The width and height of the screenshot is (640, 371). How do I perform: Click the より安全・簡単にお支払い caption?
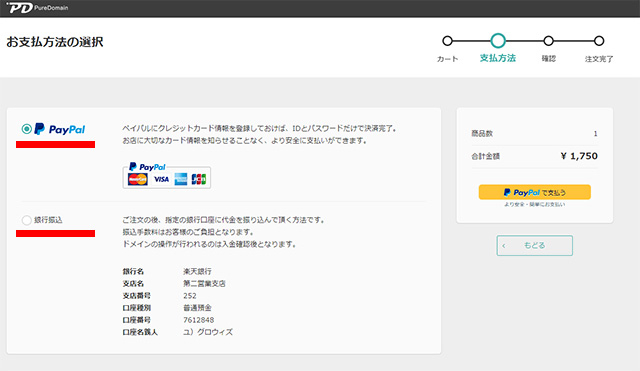[534, 204]
